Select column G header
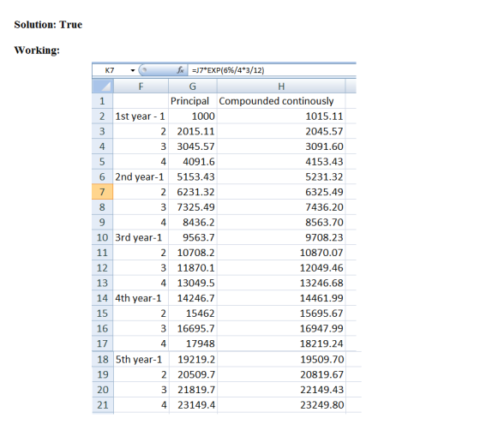The height and width of the screenshot is (448, 480). [193, 86]
